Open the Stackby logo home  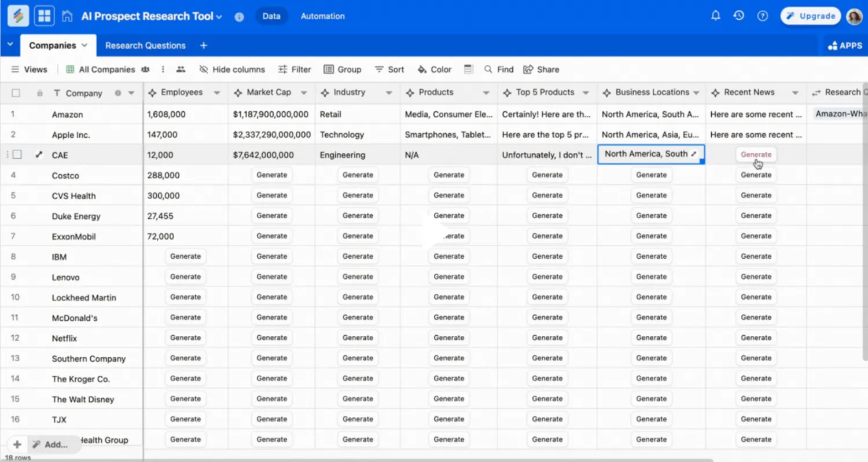[x=18, y=16]
